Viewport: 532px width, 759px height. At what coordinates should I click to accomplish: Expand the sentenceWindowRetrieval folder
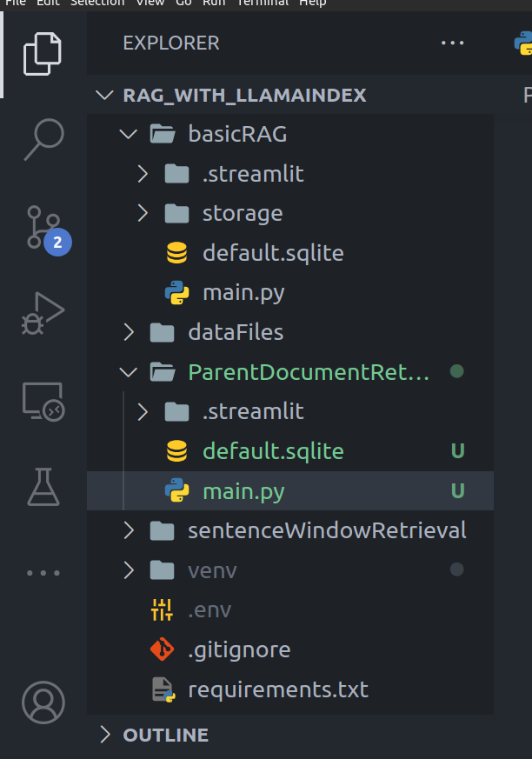coord(128,530)
